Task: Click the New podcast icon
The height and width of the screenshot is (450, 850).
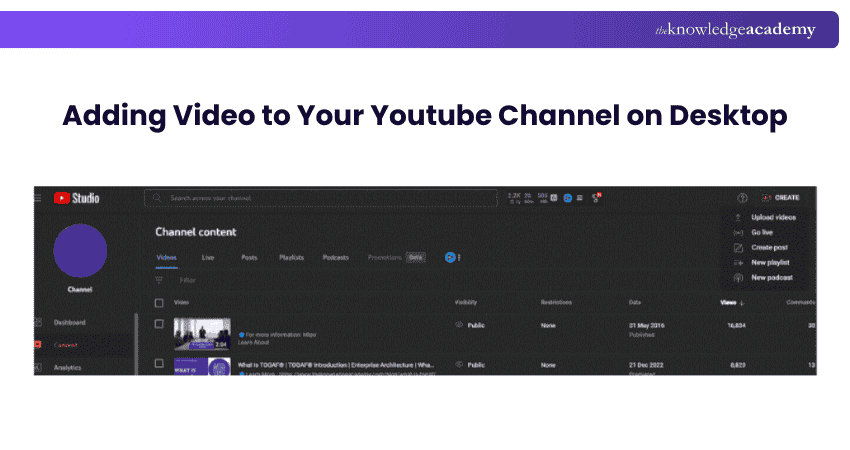Action: 738,278
